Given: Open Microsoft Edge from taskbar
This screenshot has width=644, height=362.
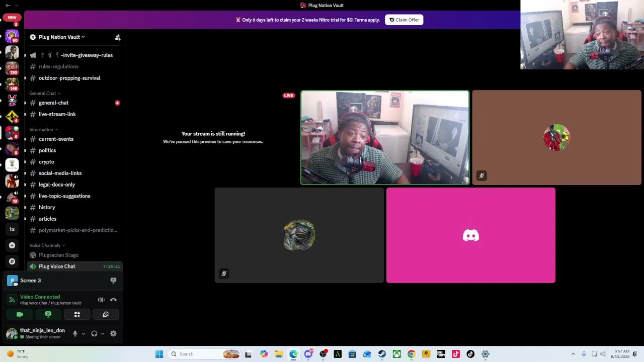Looking at the screenshot, I should coord(293,354).
